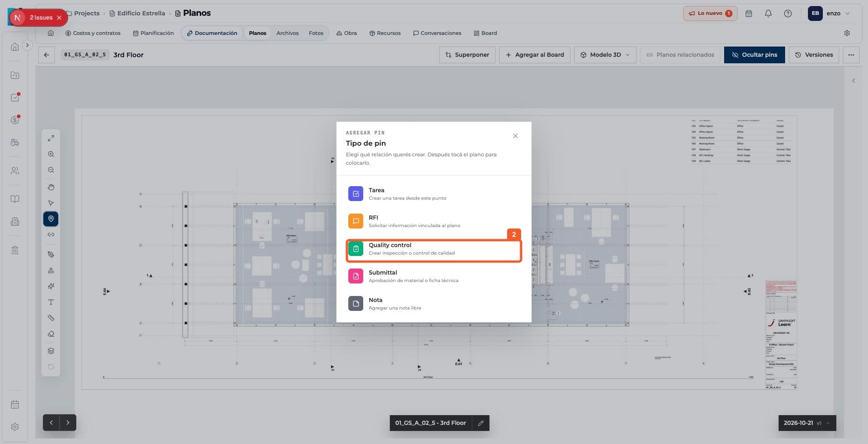The height and width of the screenshot is (444, 868).
Task: Toggle Ocultar pins button
Action: (754, 55)
